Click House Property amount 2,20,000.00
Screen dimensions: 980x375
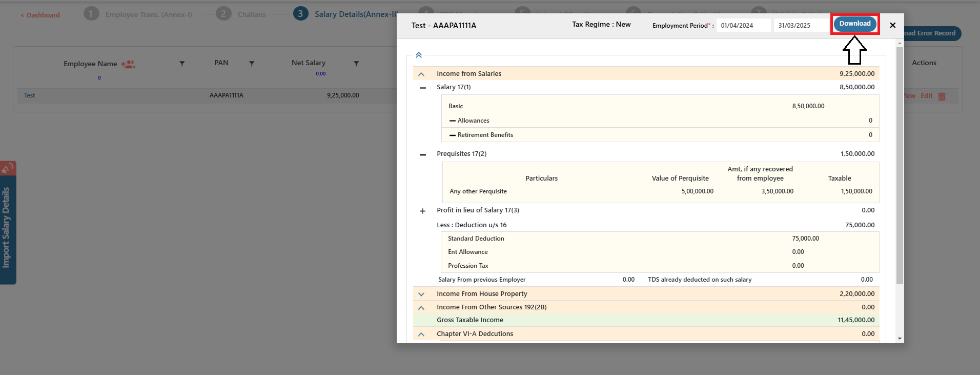click(857, 294)
